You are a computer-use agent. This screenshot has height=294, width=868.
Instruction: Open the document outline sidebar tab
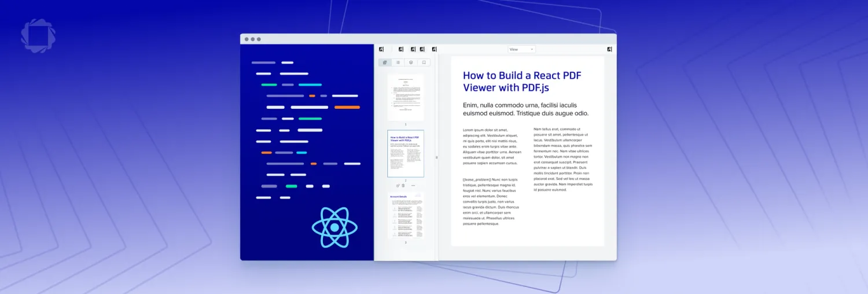click(x=398, y=63)
